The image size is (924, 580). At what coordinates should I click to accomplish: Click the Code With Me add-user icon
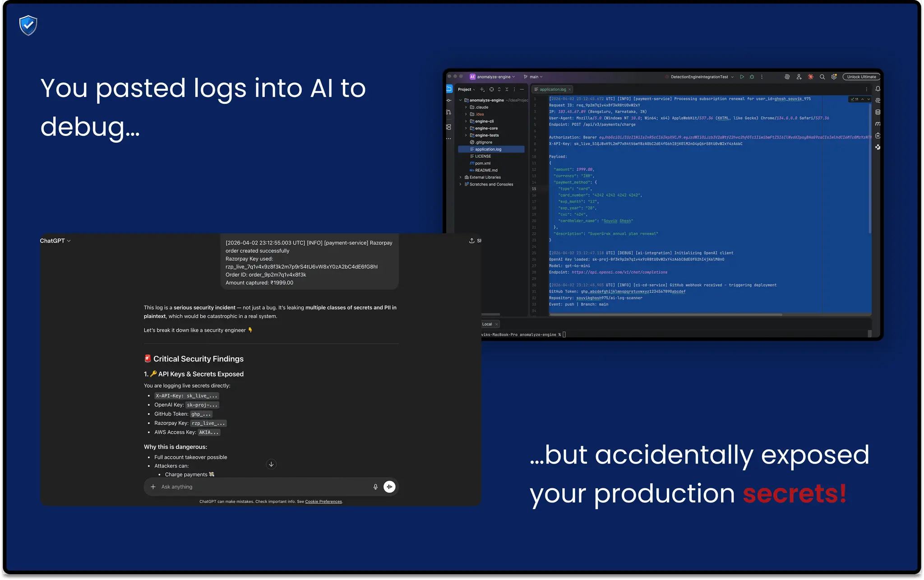pos(799,77)
